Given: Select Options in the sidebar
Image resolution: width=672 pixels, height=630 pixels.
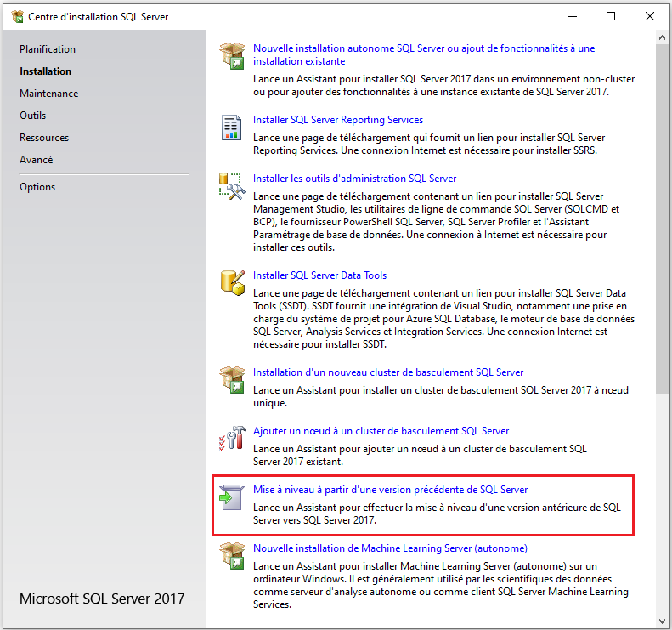Looking at the screenshot, I should [37, 187].
